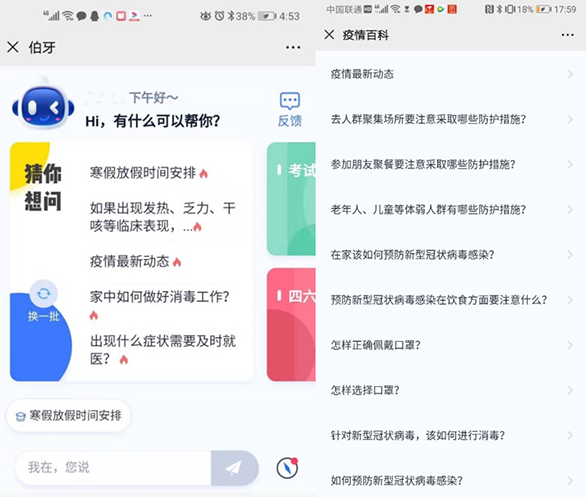Open the red 四六 card
Viewport: 586px width, 497px height.
[x=291, y=324]
